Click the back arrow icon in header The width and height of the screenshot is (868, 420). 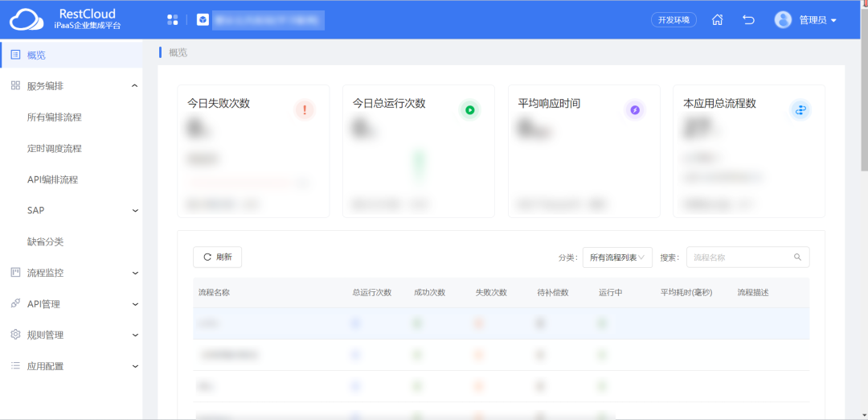(x=748, y=20)
